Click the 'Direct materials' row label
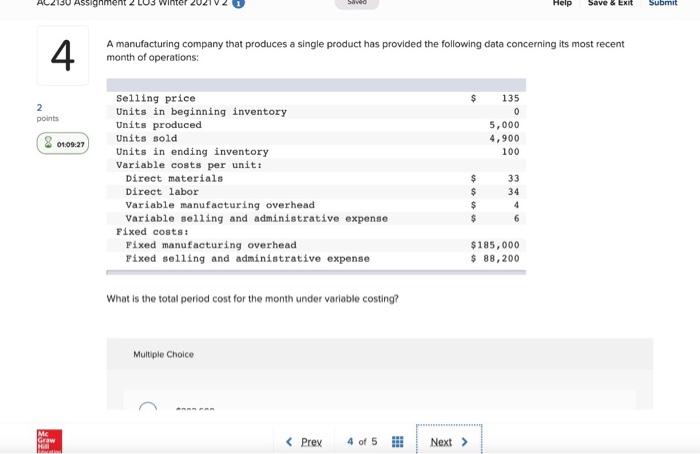Image resolution: width=700 pixels, height=454 pixels. click(174, 179)
